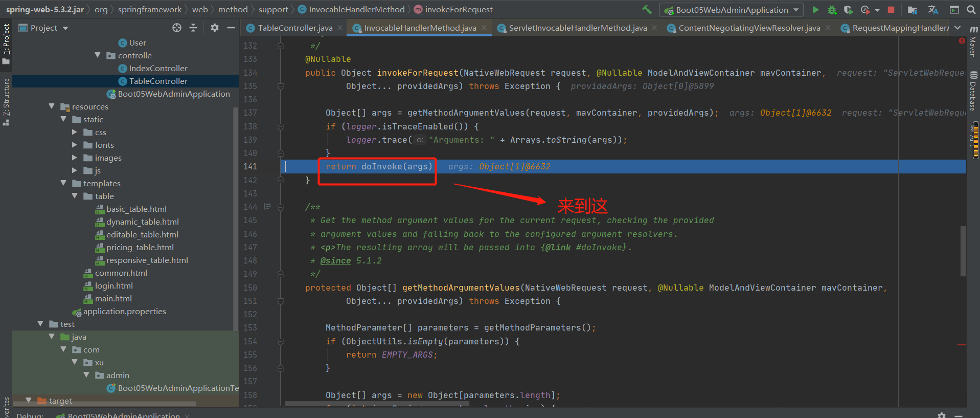Click the @link #doInvoke reference in Javadoc
This screenshot has width=980, height=418.
585,248
